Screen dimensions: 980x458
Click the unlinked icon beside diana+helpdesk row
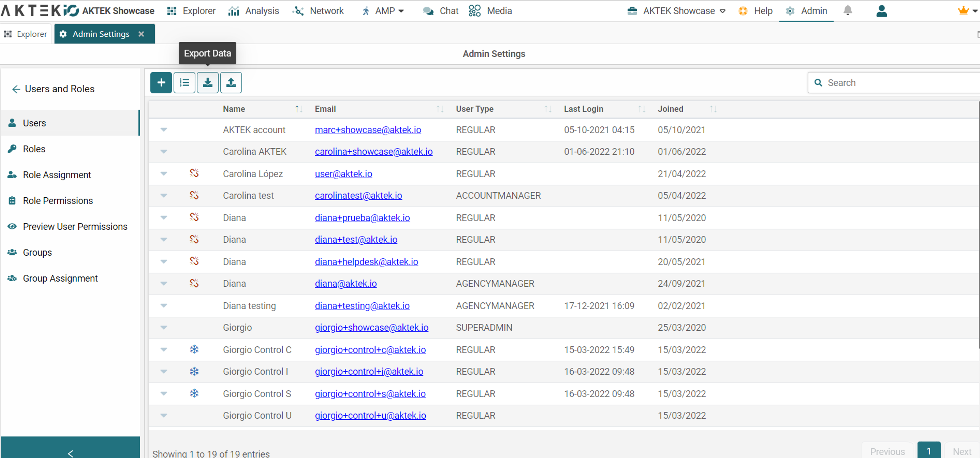pos(194,261)
